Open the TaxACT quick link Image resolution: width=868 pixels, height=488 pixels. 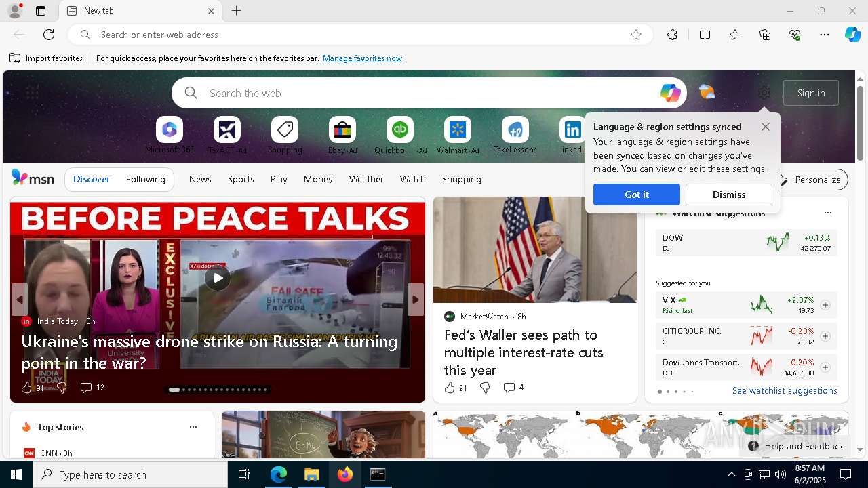pos(227,135)
